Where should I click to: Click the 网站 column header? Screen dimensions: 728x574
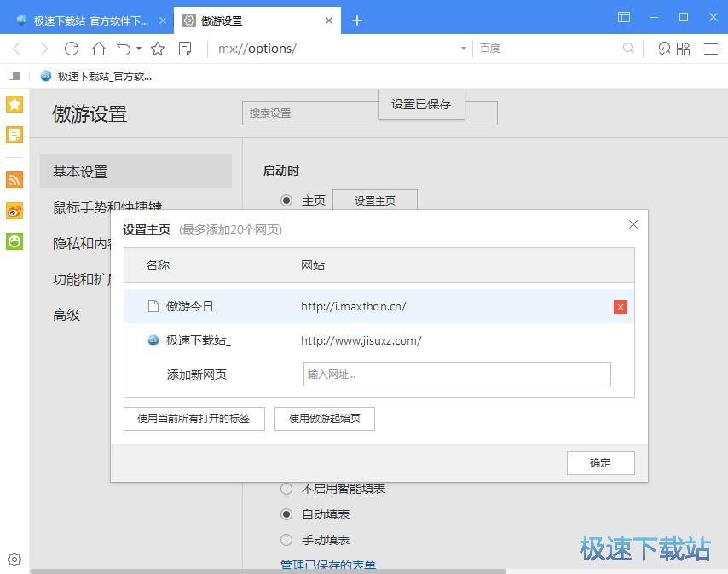pos(313,265)
